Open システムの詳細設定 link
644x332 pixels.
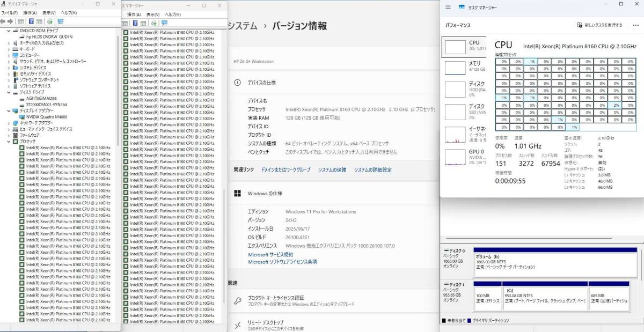tap(372, 170)
